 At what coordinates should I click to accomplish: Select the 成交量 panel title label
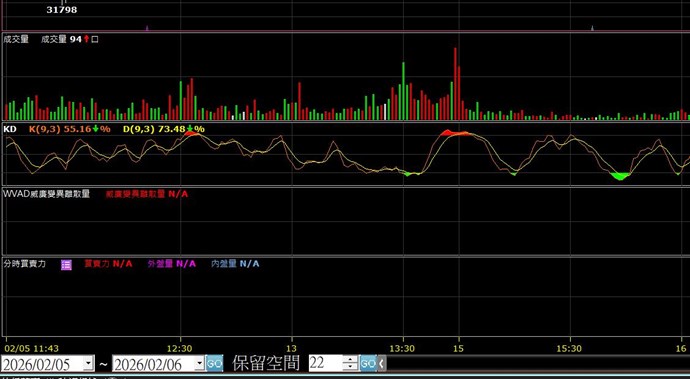(16, 39)
